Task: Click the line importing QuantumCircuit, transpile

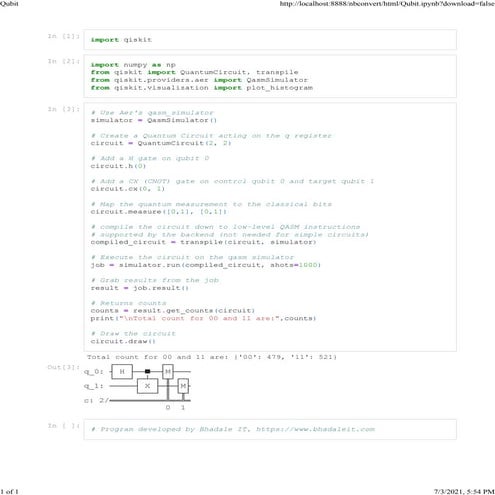Action: click(x=194, y=72)
